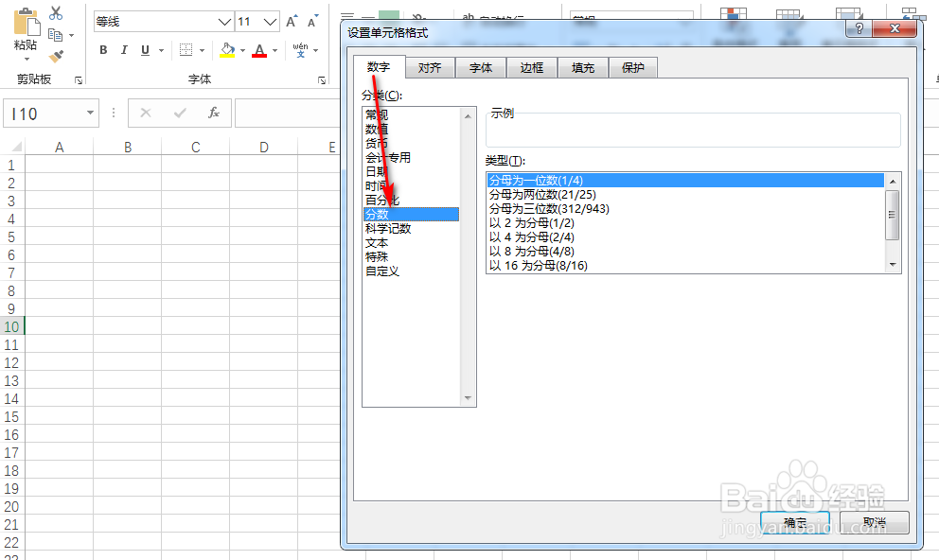Image resolution: width=939 pixels, height=560 pixels.
Task: Toggle bold formatting
Action: [102, 49]
